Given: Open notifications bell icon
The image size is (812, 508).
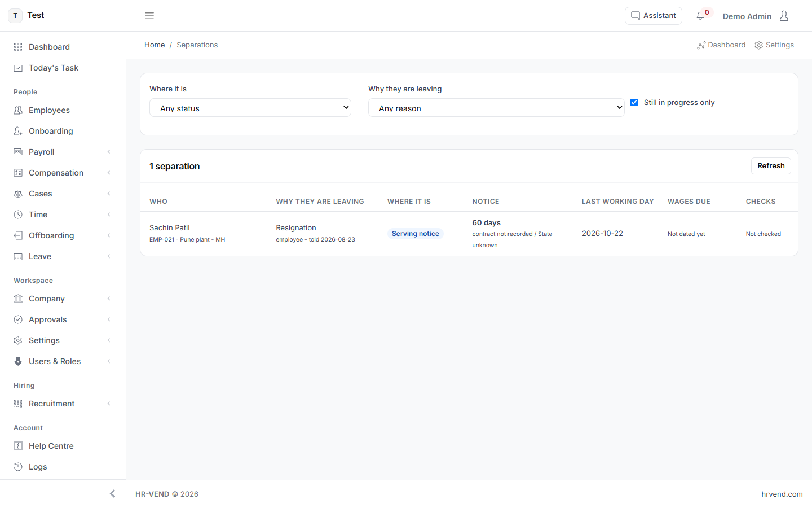Looking at the screenshot, I should (x=700, y=16).
